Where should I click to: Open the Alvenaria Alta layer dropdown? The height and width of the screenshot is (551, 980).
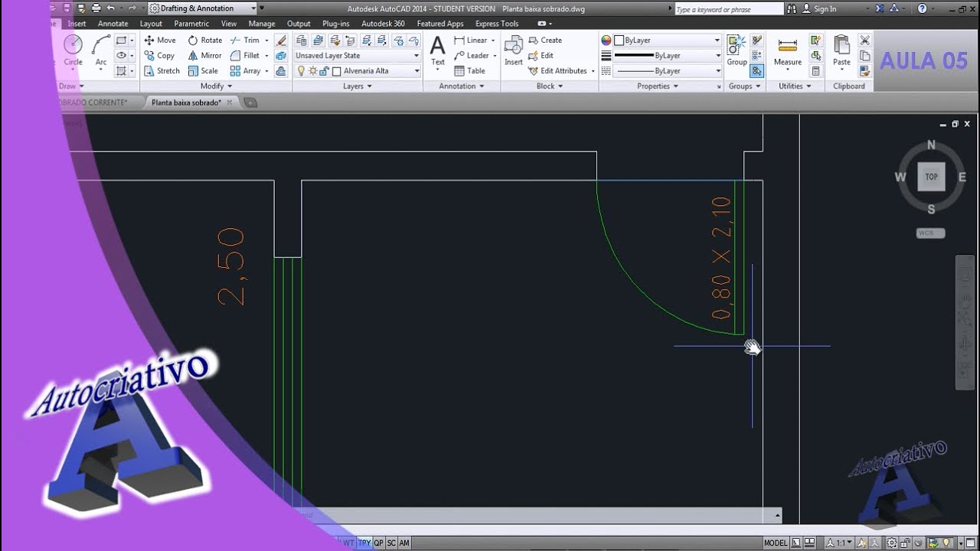click(358, 70)
